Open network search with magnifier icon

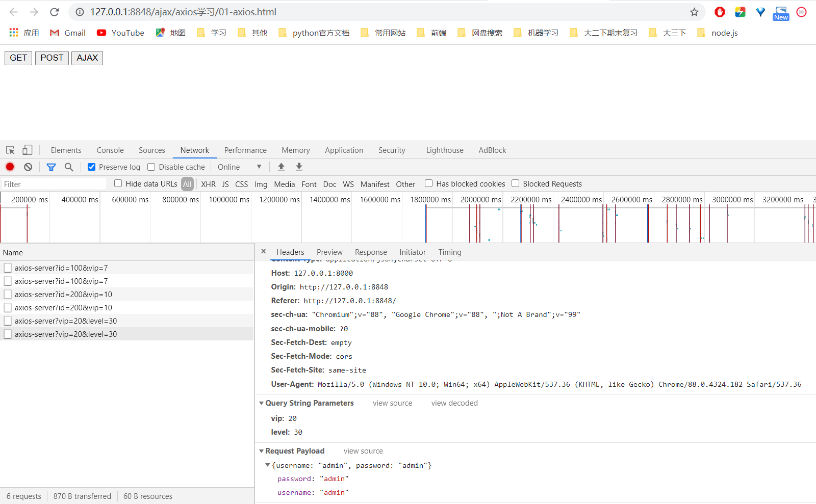[69, 167]
